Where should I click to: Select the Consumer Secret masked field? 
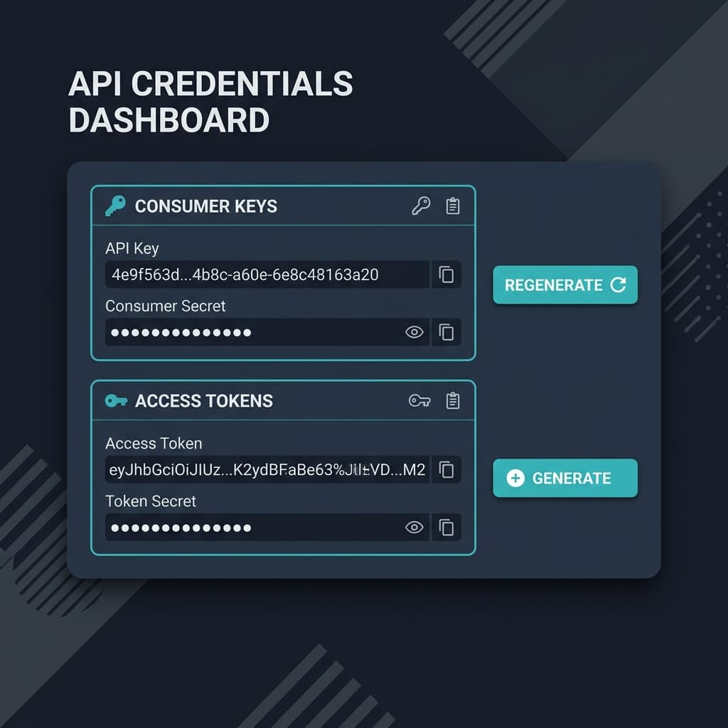pyautogui.click(x=267, y=332)
